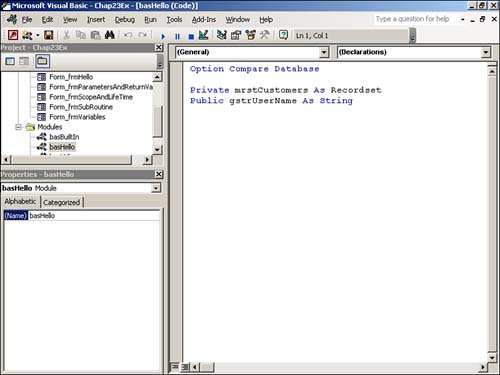500x375 pixels.
Task: Click the Break pause icon
Action: [177, 36]
